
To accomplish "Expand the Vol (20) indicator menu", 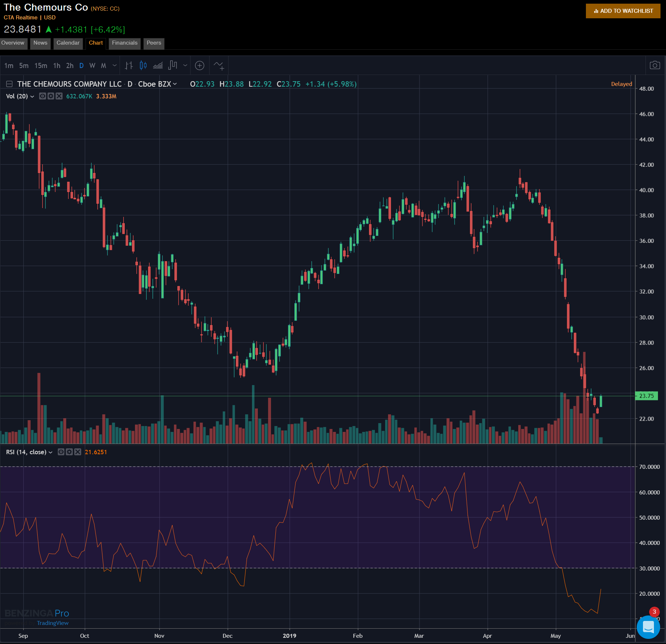I will [20, 96].
